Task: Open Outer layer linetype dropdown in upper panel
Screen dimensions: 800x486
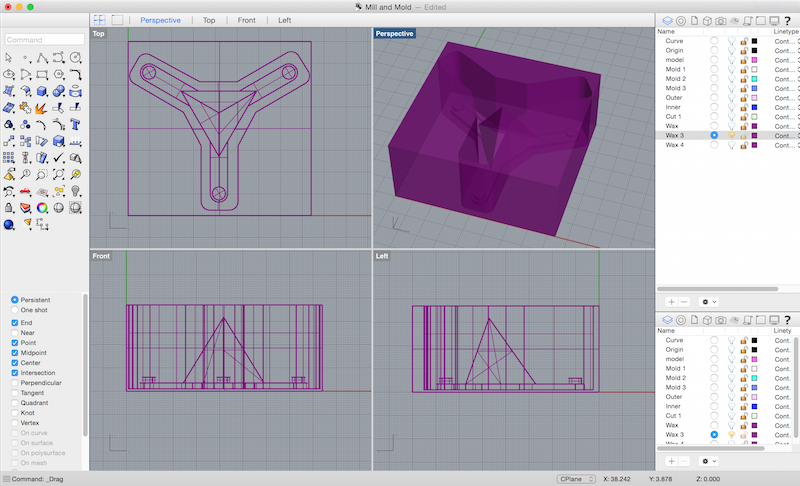Action: click(x=786, y=98)
